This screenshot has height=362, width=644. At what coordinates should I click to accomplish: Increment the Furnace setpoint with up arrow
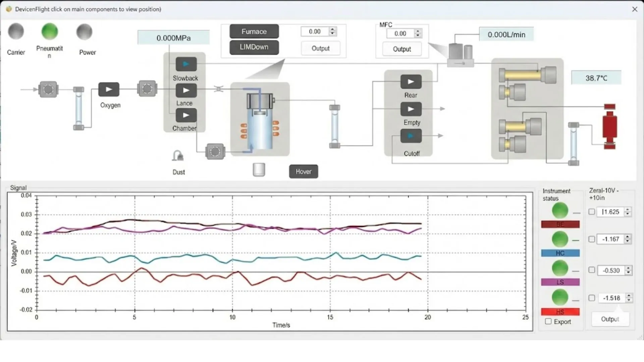tap(332, 29)
